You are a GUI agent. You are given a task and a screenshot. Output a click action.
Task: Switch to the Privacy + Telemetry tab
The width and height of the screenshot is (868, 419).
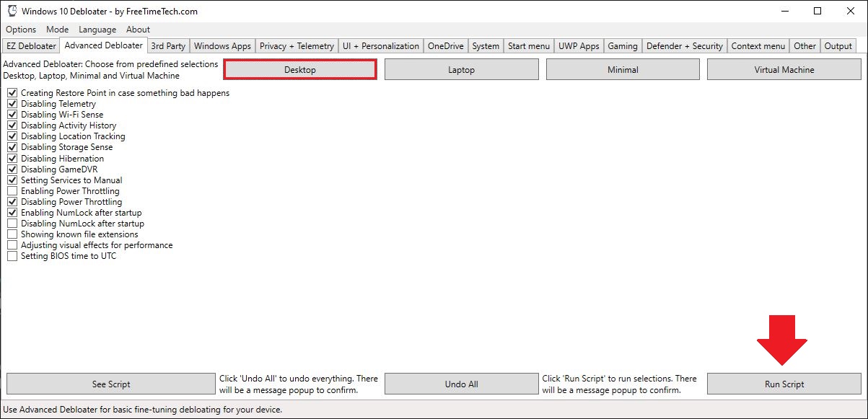pos(297,45)
